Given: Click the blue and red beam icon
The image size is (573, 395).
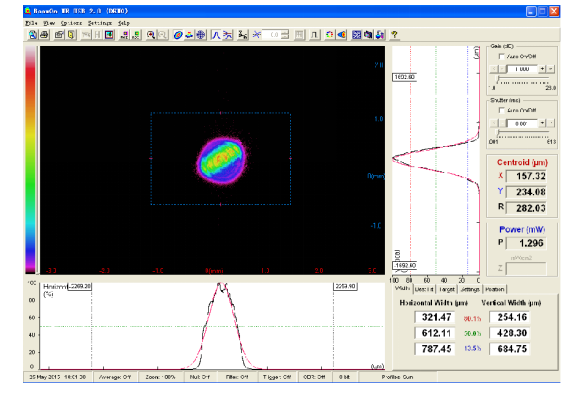Looking at the screenshot, I should coord(341,35).
